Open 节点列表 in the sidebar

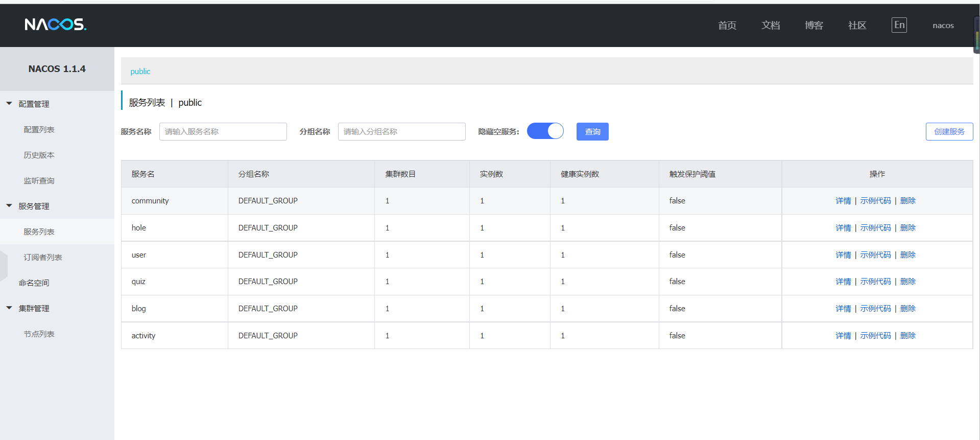(39, 334)
